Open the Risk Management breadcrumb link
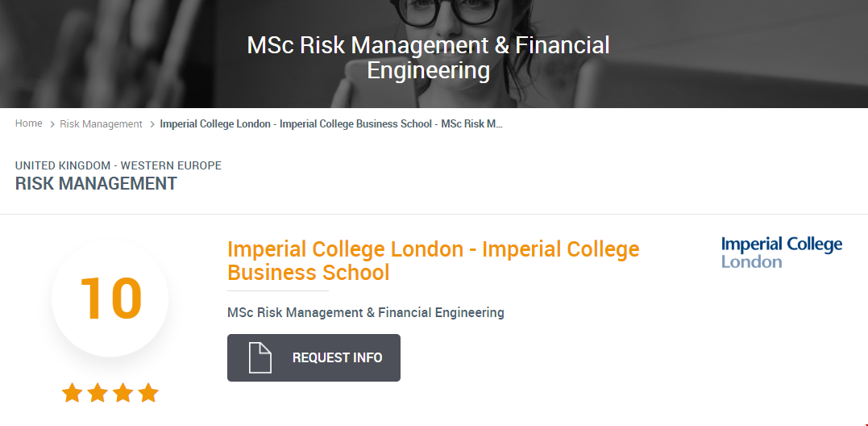Image resolution: width=868 pixels, height=426 pixels. [101, 124]
